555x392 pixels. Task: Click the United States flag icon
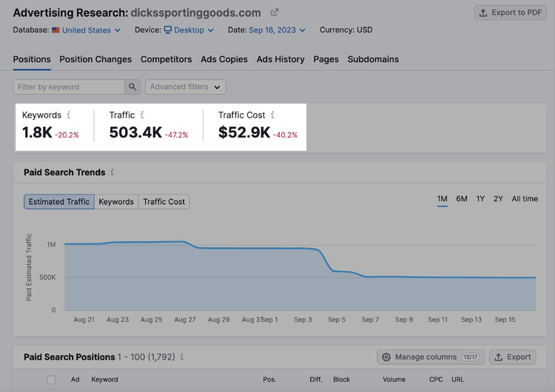55,30
